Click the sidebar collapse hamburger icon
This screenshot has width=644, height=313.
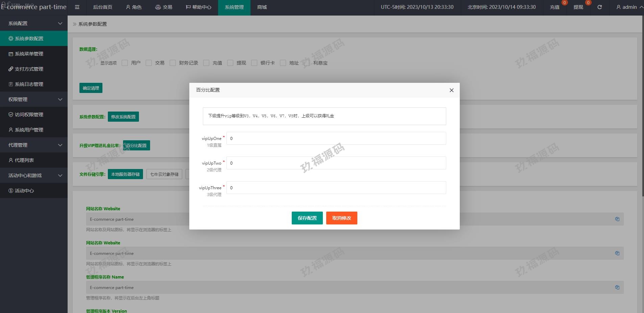point(77,7)
